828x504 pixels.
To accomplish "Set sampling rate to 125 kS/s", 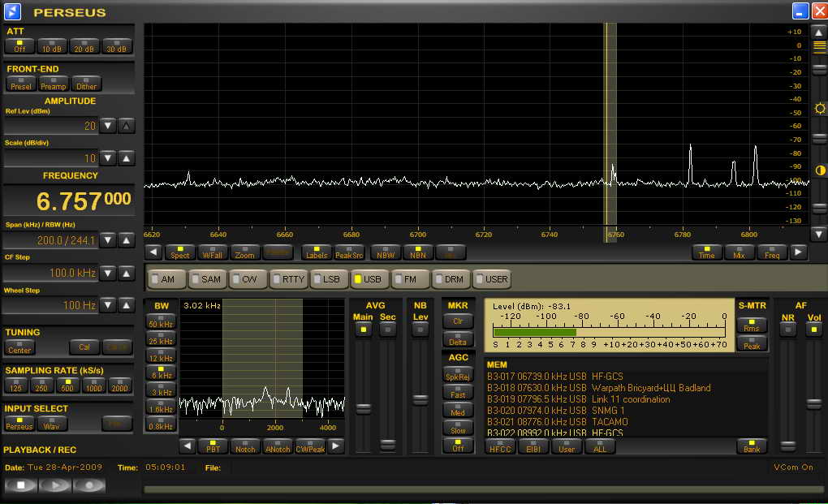I will 16,386.
